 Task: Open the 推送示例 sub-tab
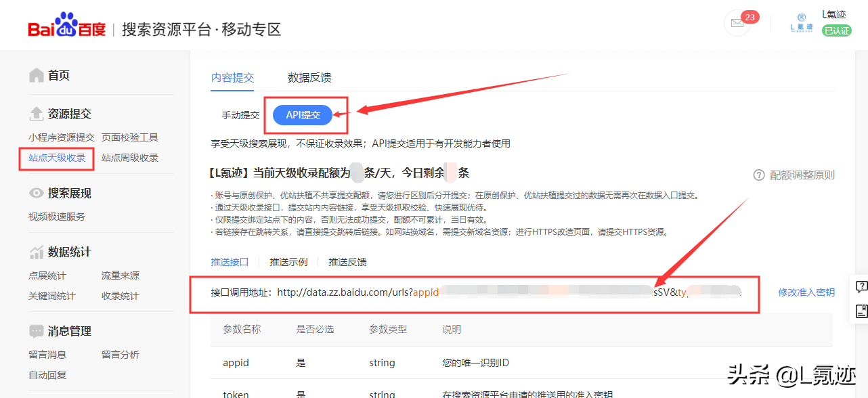tap(288, 262)
